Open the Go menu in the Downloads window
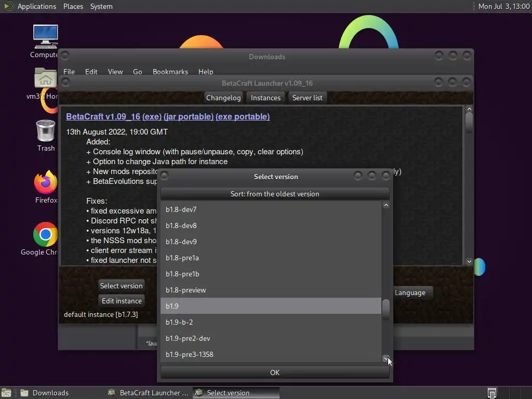This screenshot has height=399, width=532. (x=137, y=72)
